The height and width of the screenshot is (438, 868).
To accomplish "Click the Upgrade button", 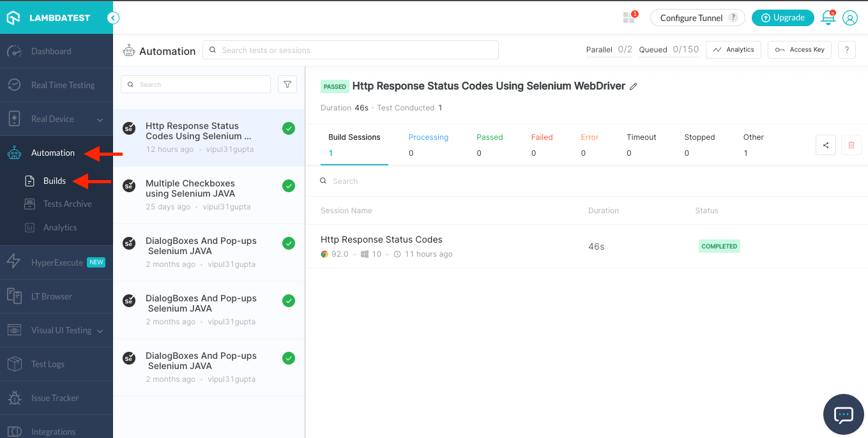I will click(x=782, y=18).
